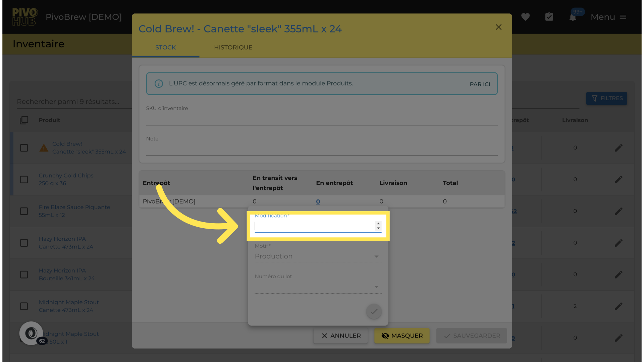Screen dimensions: 644x362
Task: Edit Cold Brew! row with pencil icon
Action: 619,148
